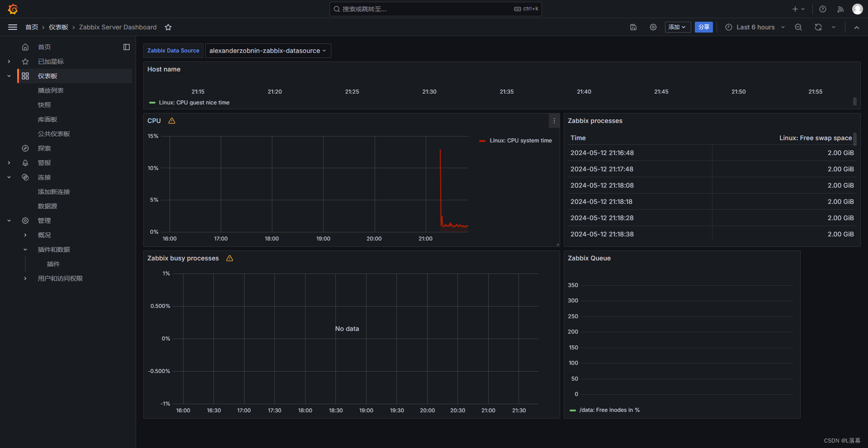Click the Host name panel title

tap(164, 69)
